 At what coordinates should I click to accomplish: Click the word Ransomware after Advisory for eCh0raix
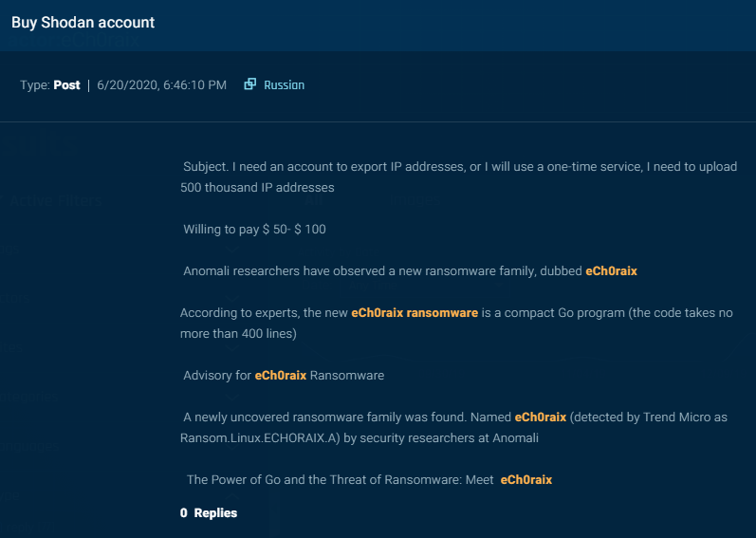[x=347, y=375]
